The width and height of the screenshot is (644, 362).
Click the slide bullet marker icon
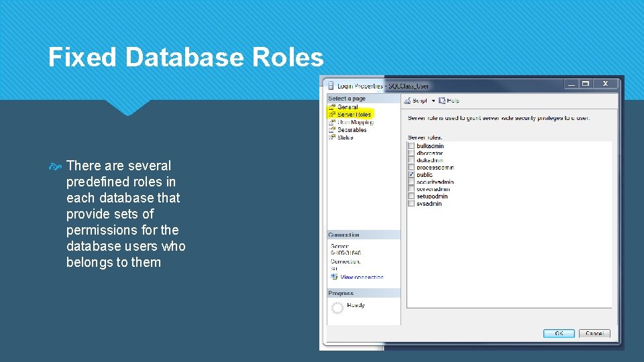[55, 166]
